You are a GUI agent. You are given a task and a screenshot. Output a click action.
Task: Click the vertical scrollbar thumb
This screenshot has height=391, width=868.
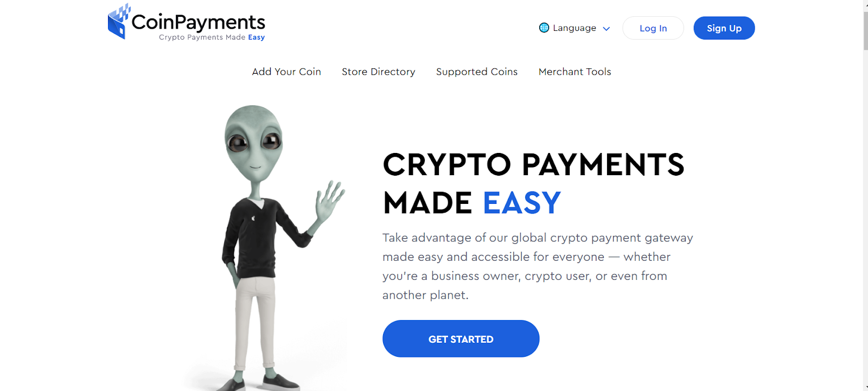pyautogui.click(x=865, y=30)
